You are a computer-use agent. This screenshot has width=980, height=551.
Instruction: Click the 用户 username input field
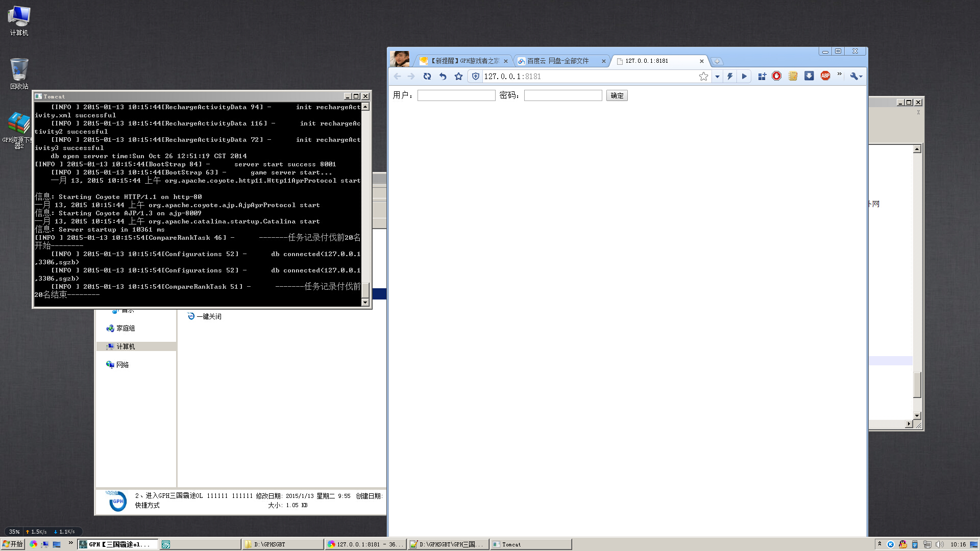[456, 95]
